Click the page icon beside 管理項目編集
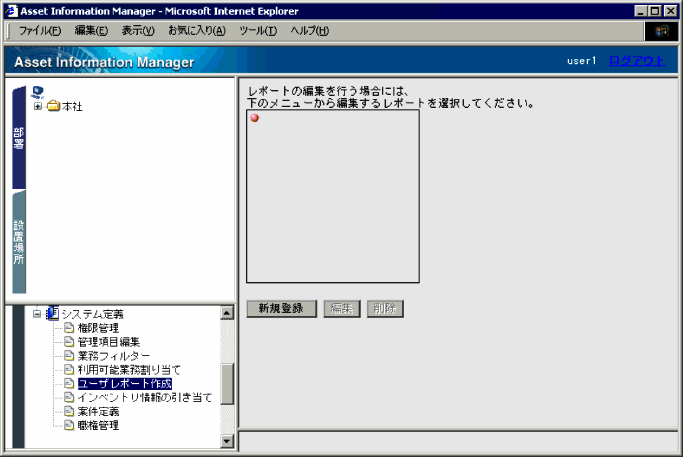Image resolution: width=683 pixels, height=457 pixels. click(x=69, y=342)
